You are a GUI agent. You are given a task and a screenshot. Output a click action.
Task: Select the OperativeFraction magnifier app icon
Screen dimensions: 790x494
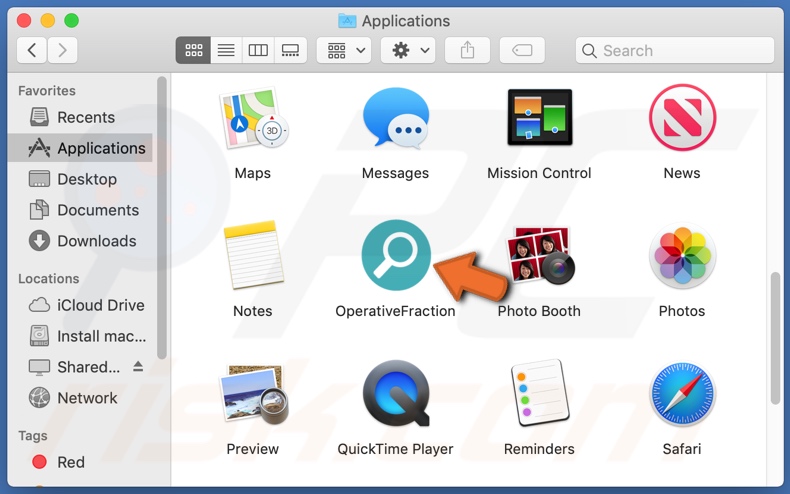point(396,255)
